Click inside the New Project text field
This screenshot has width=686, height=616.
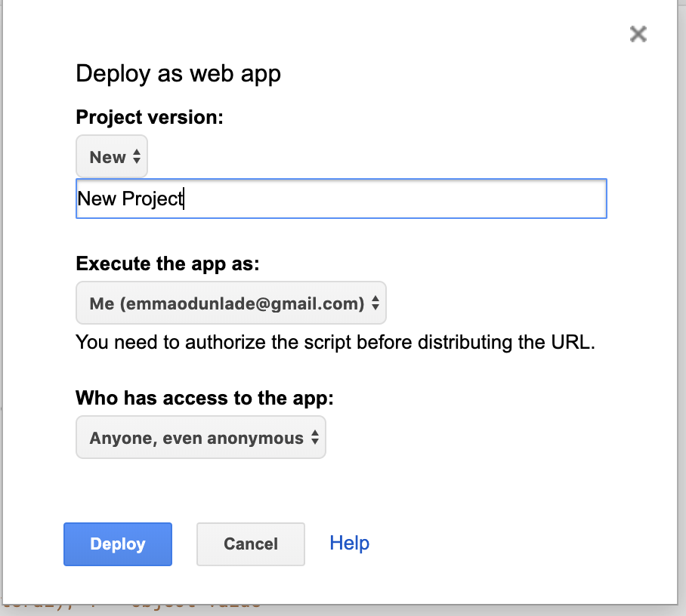(341, 199)
